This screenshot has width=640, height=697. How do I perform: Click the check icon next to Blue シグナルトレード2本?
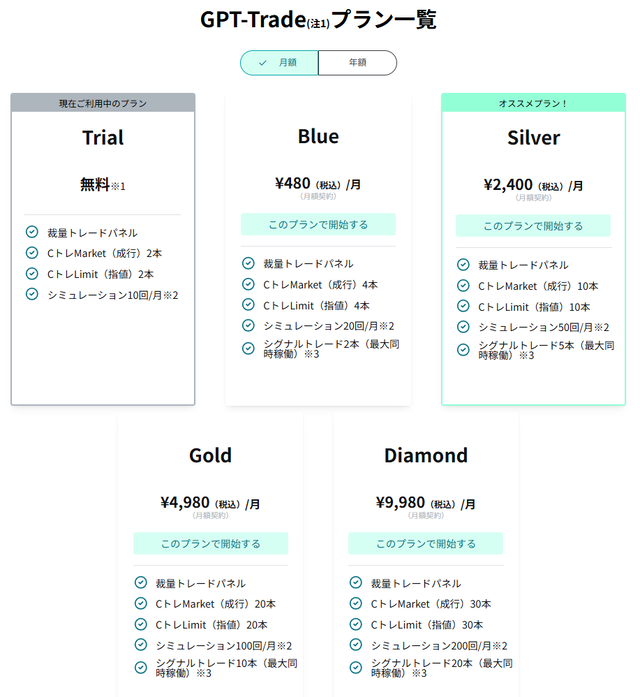(x=248, y=348)
